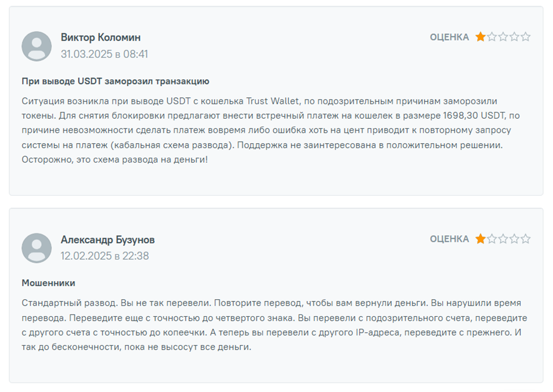Open the profile name Александр Бузунов
Screen dimensions: 553x392
pos(107,240)
